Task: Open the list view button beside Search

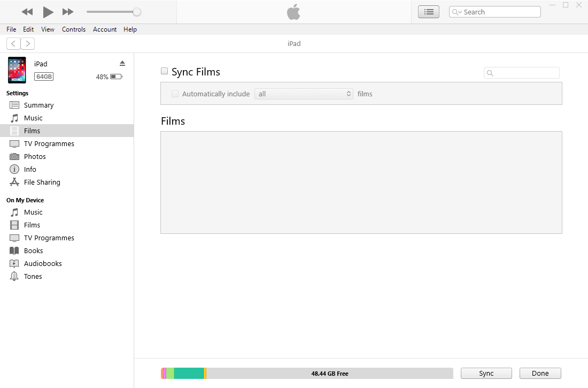Action: (429, 12)
